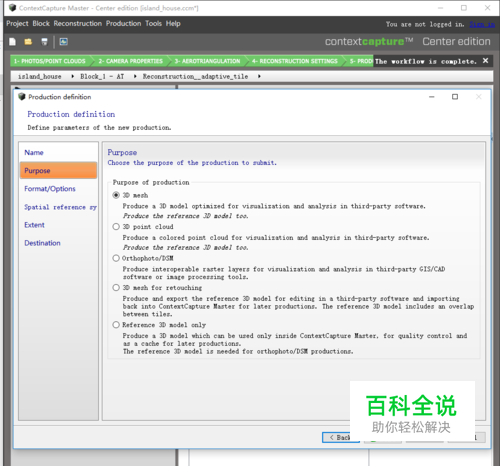The height and width of the screenshot is (466, 500).
Task: Click Reconstruction__adaptive_tile breadcrumb item
Action: tap(195, 77)
